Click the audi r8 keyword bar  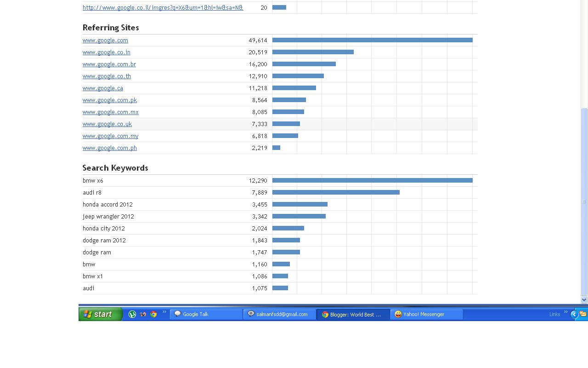point(336,192)
